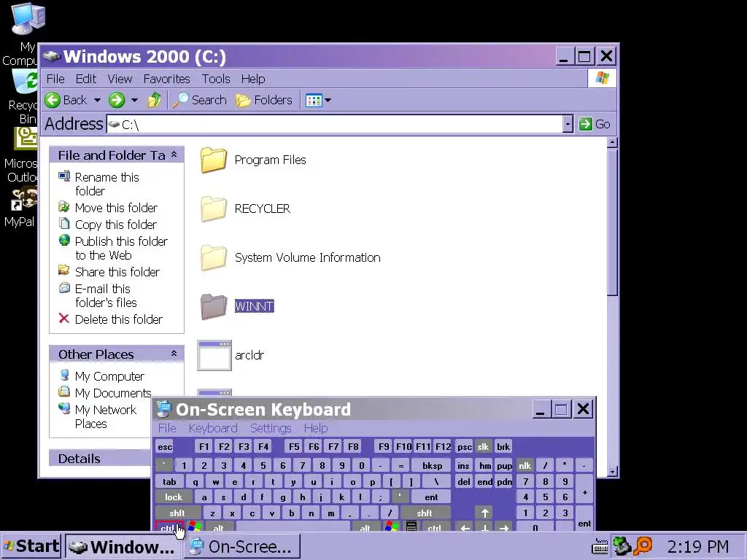This screenshot has height=560, width=747.
Task: Click Share this folder link
Action: click(x=117, y=271)
